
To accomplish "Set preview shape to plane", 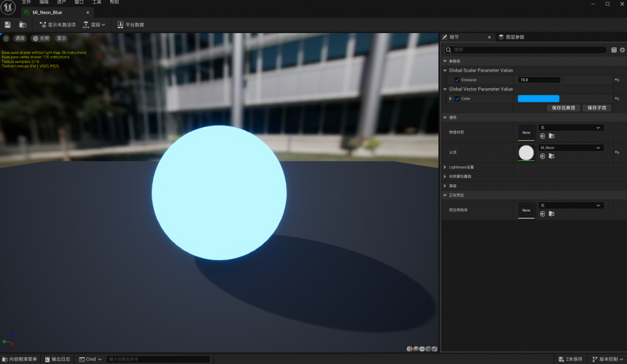I will (x=422, y=349).
